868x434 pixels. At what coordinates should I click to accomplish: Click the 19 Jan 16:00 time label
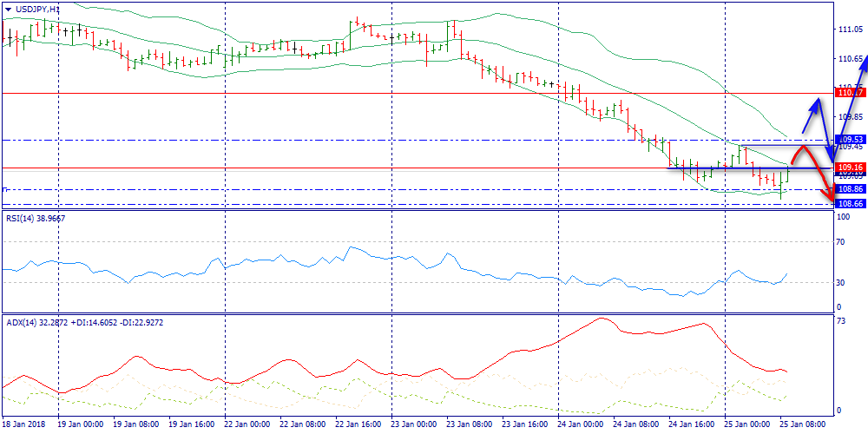190,424
